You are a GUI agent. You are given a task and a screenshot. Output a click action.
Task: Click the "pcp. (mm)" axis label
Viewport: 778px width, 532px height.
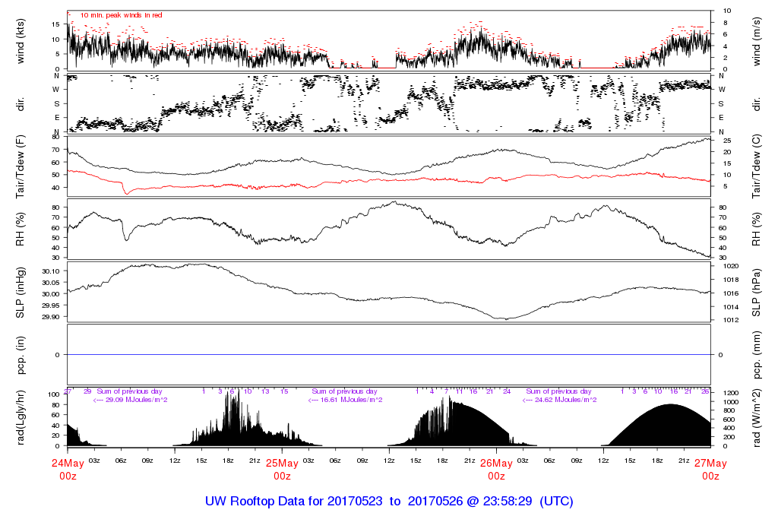[757, 354]
